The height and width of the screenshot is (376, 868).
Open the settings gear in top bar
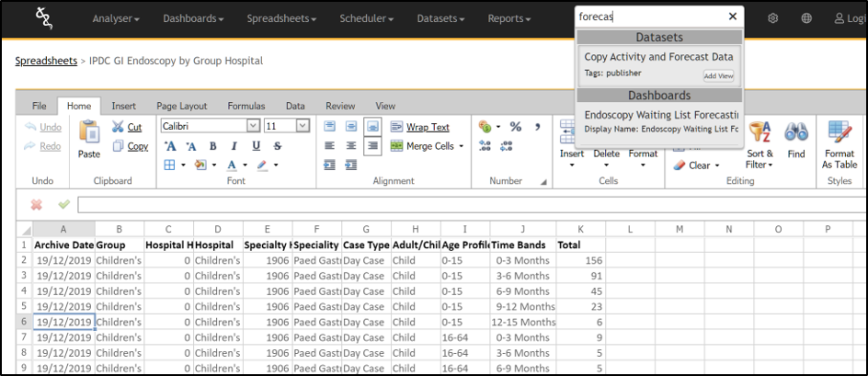point(773,18)
